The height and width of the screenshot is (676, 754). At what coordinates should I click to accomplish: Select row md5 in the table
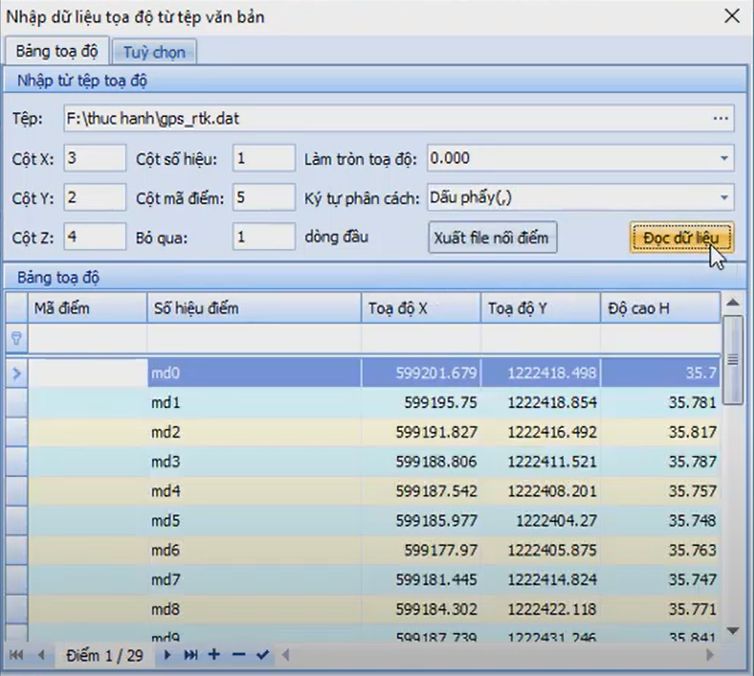point(250,521)
